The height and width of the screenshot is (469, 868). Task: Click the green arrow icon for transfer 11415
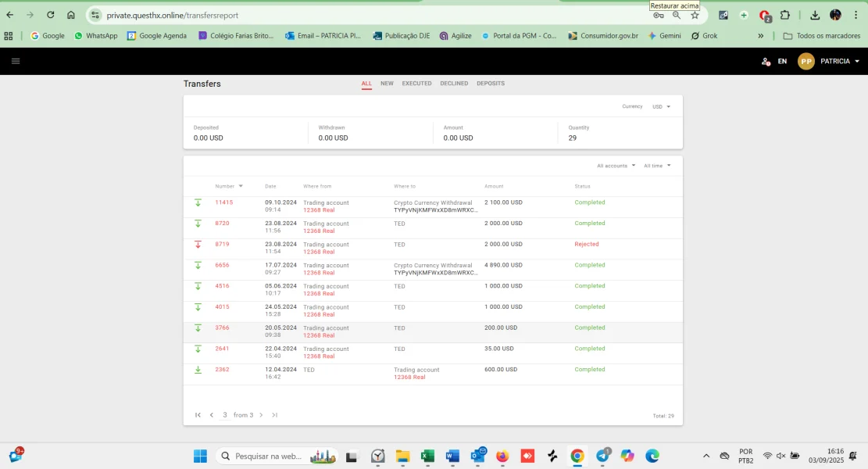198,202
